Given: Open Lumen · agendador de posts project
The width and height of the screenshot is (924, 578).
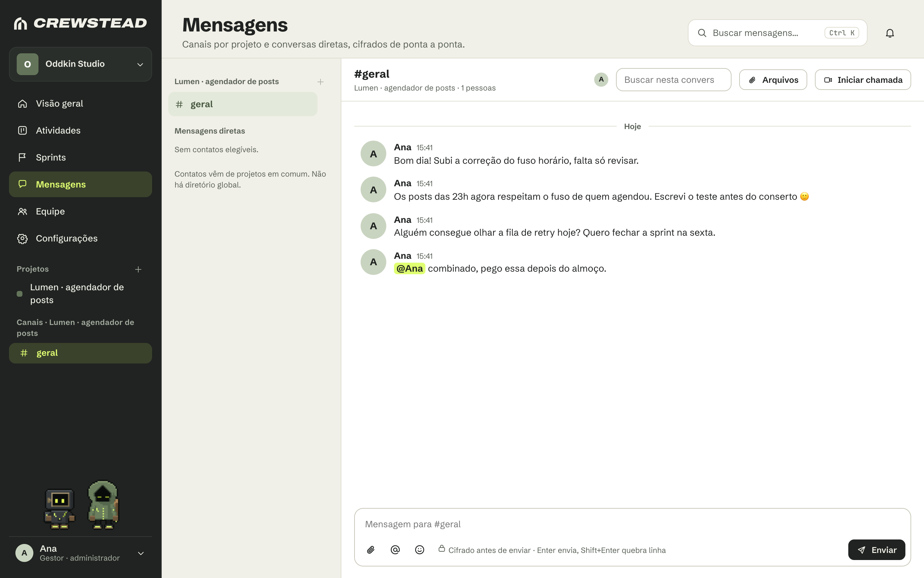Looking at the screenshot, I should 81,293.
